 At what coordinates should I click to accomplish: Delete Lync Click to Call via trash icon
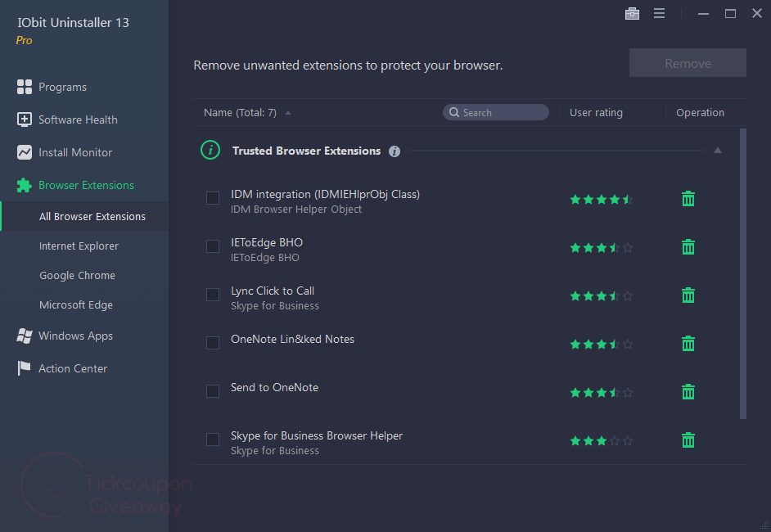tap(688, 295)
